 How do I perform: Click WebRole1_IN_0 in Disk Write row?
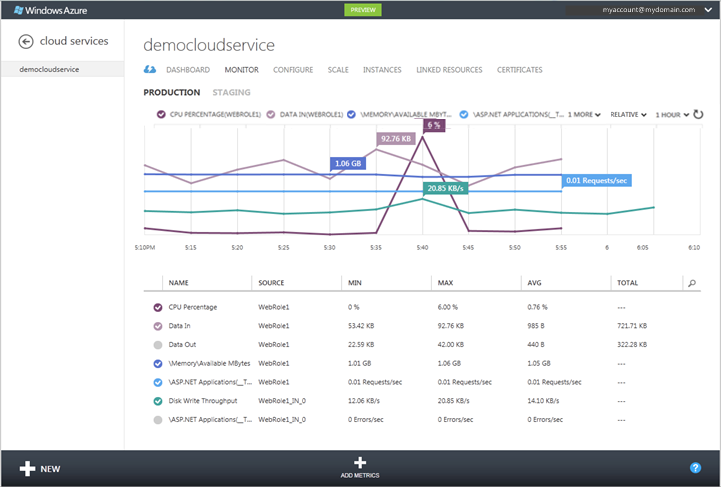point(282,401)
